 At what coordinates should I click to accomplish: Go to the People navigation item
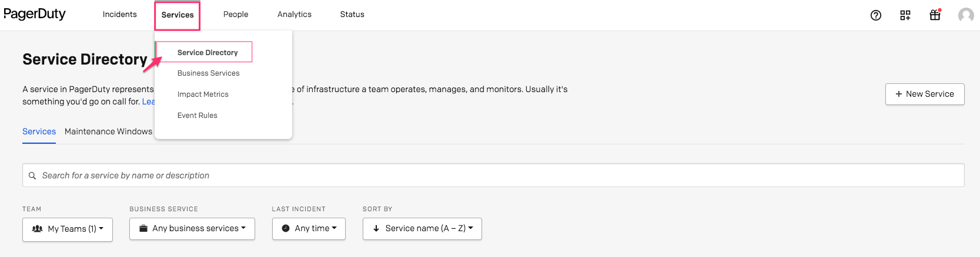click(236, 15)
